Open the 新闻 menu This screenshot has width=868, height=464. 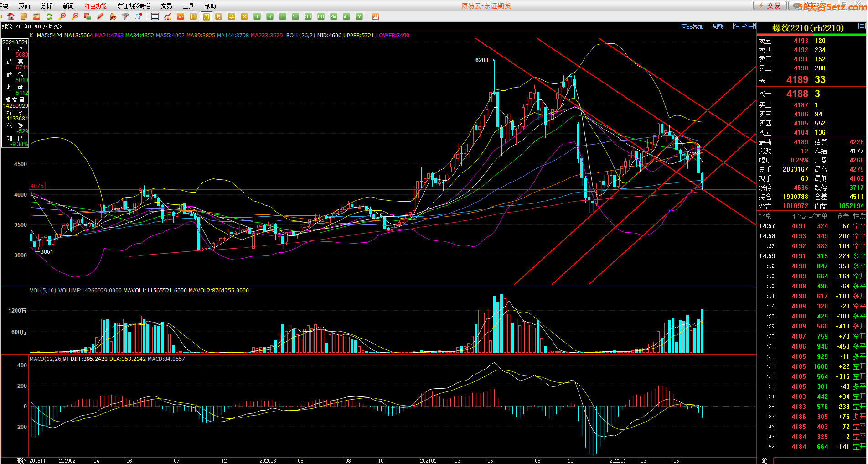[x=68, y=6]
